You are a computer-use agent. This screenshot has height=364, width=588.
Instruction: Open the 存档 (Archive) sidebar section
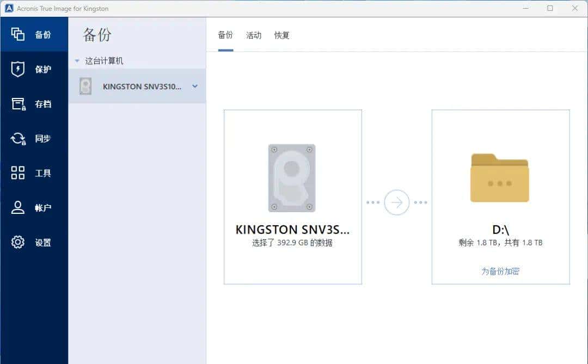click(x=34, y=104)
